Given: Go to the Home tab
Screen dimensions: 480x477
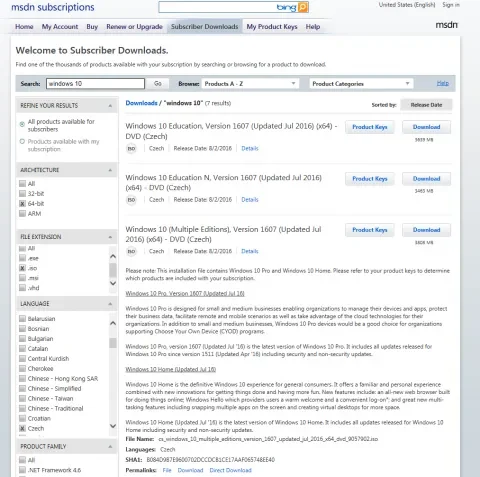Looking at the screenshot, I should point(24,27).
